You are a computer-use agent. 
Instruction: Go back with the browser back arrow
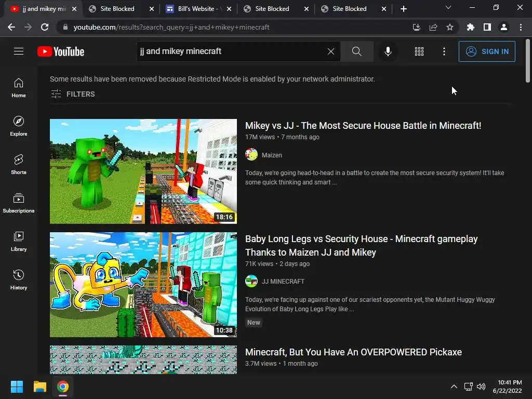11,27
